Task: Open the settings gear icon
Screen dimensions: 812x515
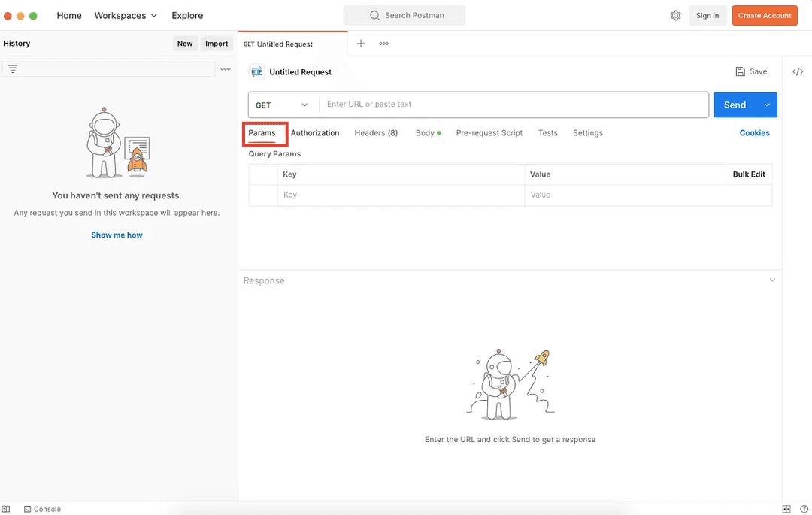Action: tap(675, 16)
